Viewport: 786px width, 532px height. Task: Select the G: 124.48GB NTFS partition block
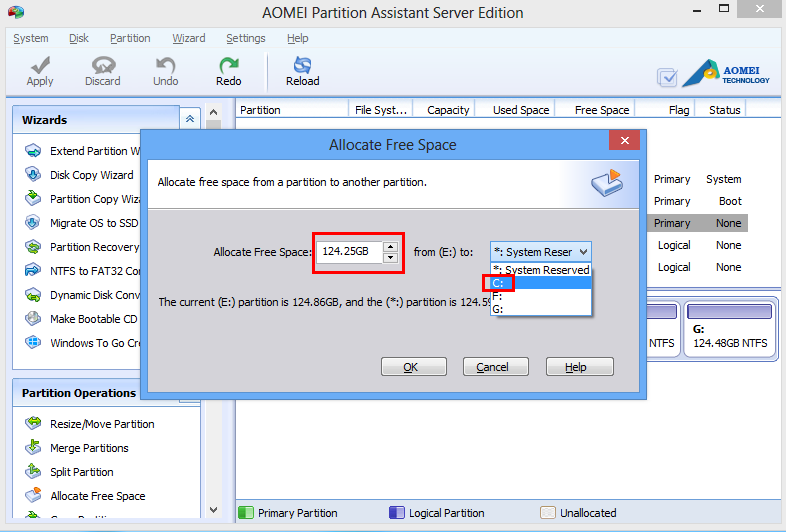[x=729, y=329]
